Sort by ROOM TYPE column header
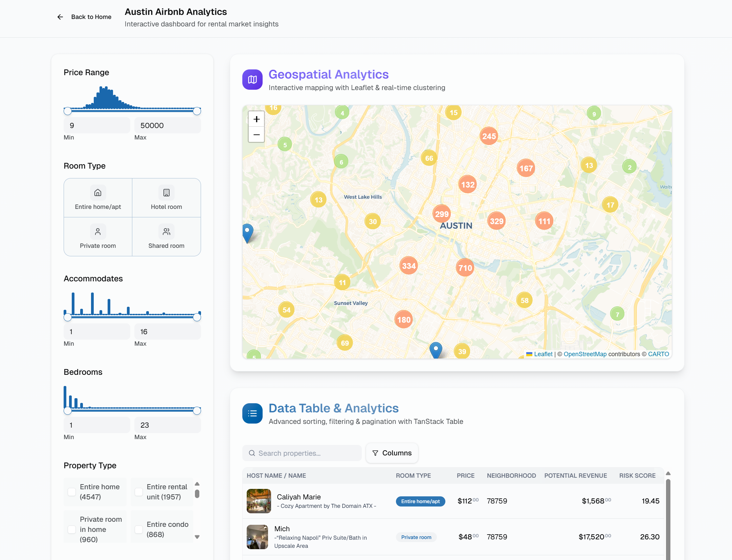 tap(413, 475)
